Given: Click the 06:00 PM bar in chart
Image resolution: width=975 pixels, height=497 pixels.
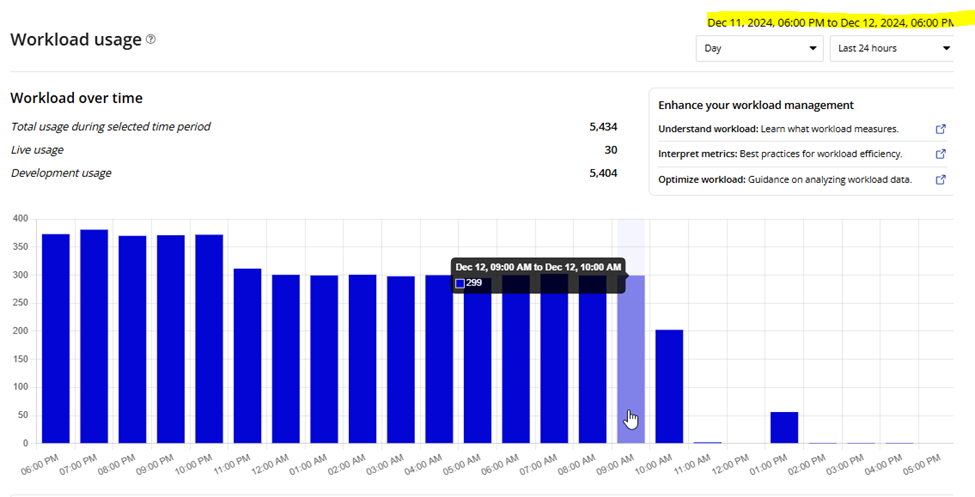Looking at the screenshot, I should tap(55, 338).
